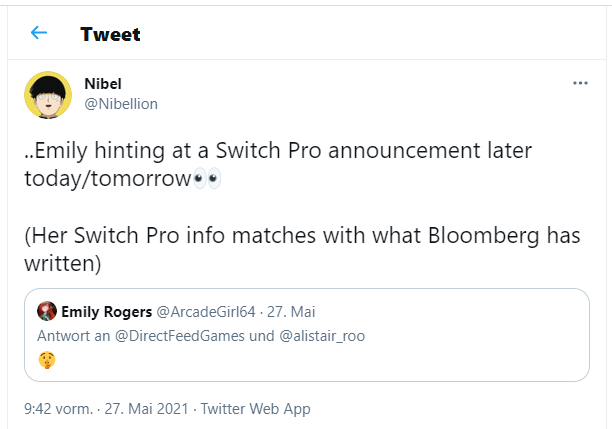Click Emily Rogers' small avatar
The width and height of the screenshot is (612, 429).
click(x=46, y=311)
